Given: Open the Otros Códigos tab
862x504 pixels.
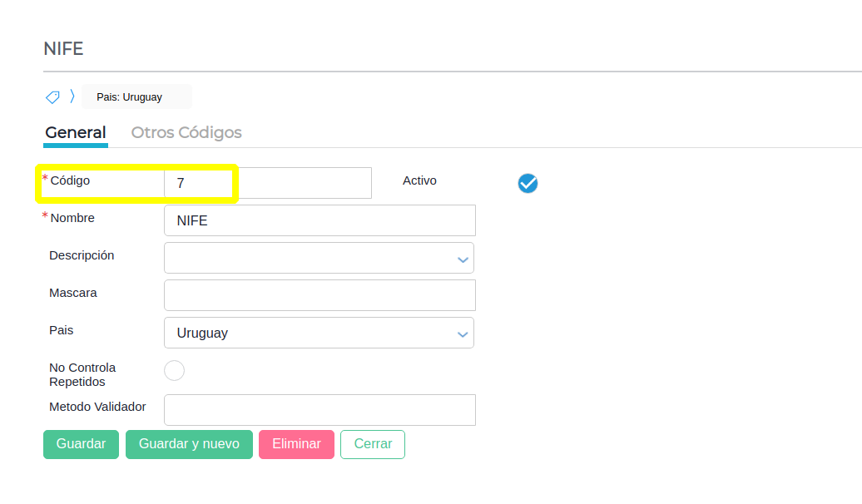Looking at the screenshot, I should click(x=186, y=132).
